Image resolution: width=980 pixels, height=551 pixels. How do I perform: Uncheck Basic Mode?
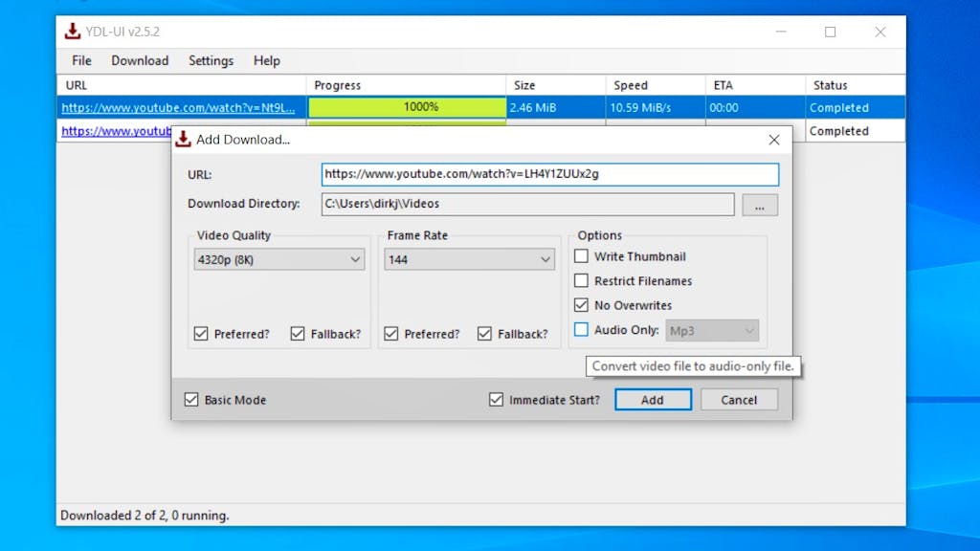[x=191, y=399]
